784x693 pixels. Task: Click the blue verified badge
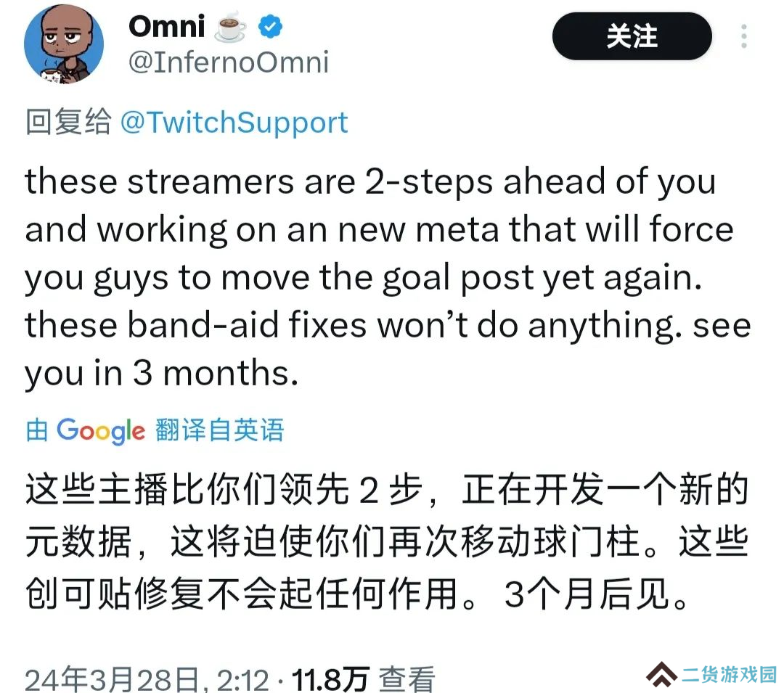(x=270, y=26)
